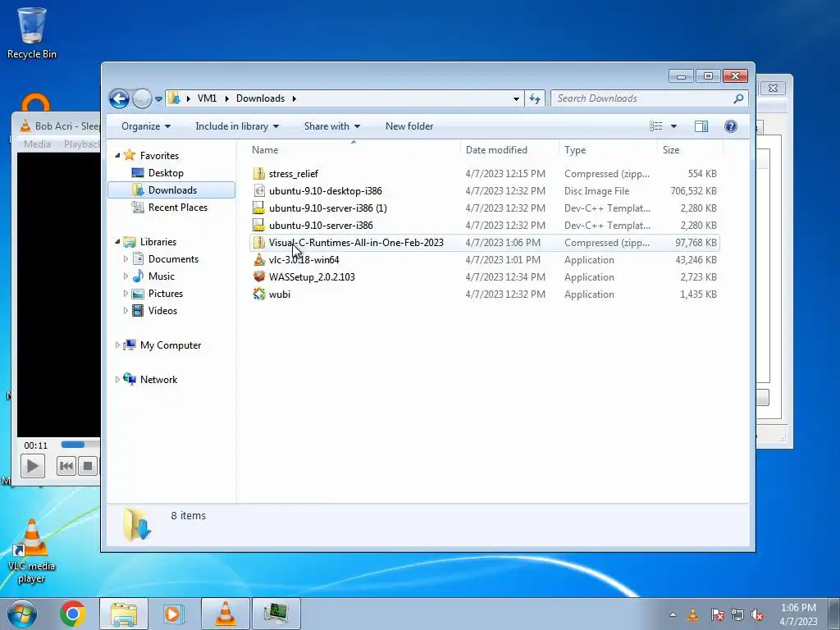This screenshot has width=840, height=630.
Task: Select VLC media player desktop shortcut
Action: coord(32,550)
